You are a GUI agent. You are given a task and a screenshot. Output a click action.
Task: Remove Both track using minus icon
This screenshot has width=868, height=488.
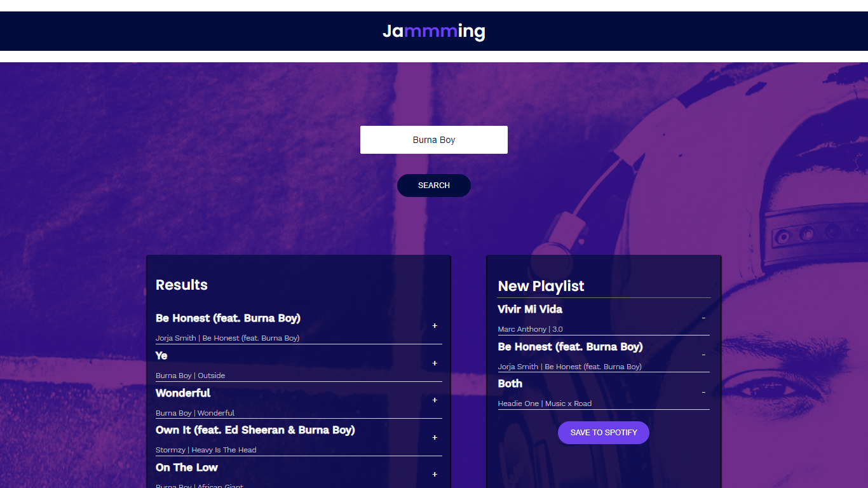coord(703,392)
